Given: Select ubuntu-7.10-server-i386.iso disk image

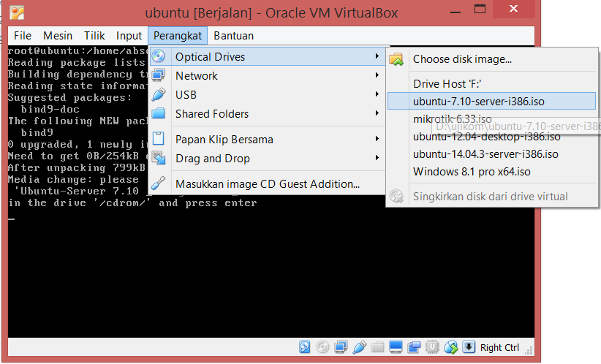Looking at the screenshot, I should coord(492,101).
